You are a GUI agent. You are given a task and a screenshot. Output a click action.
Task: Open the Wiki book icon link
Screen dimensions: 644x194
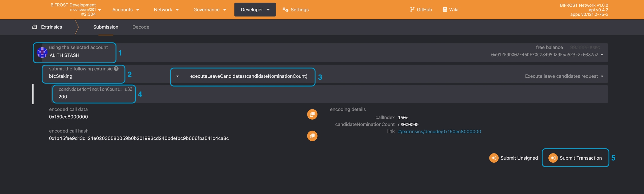[444, 10]
